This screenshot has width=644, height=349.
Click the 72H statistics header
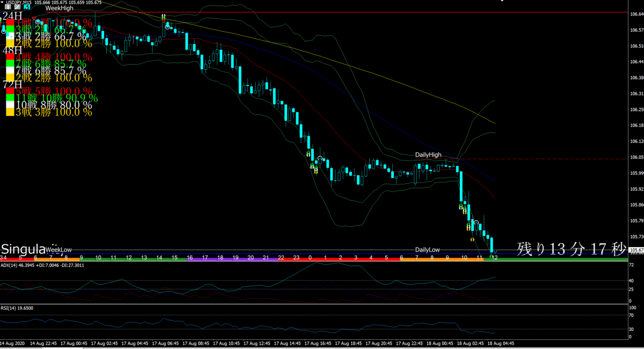[12, 85]
